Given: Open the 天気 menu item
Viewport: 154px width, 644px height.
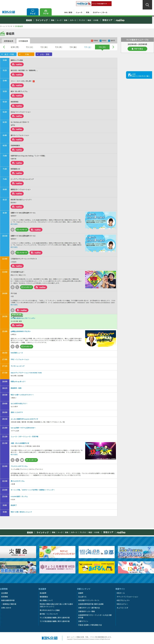Looking at the screenshot, I should tap(87, 12).
